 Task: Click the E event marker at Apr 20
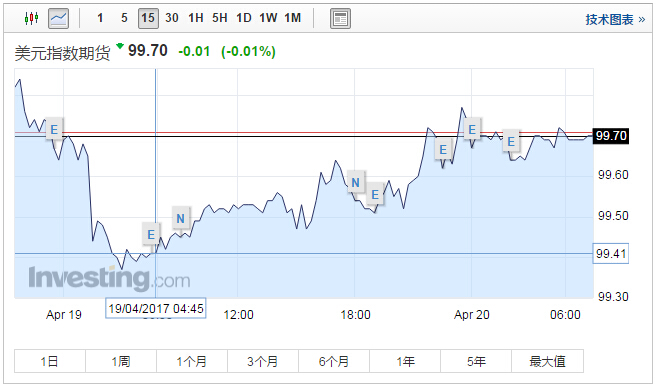(472, 130)
